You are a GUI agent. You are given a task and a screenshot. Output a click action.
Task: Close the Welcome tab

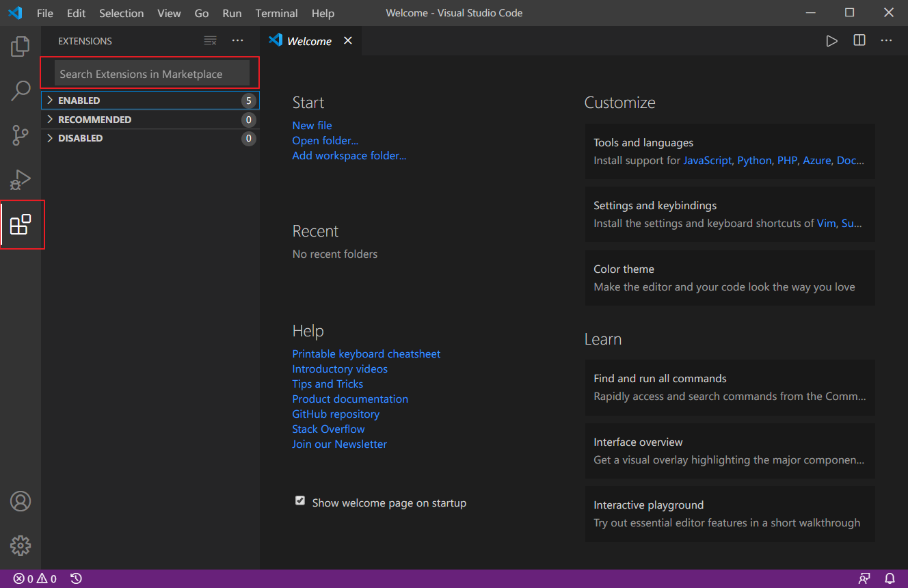pos(348,41)
